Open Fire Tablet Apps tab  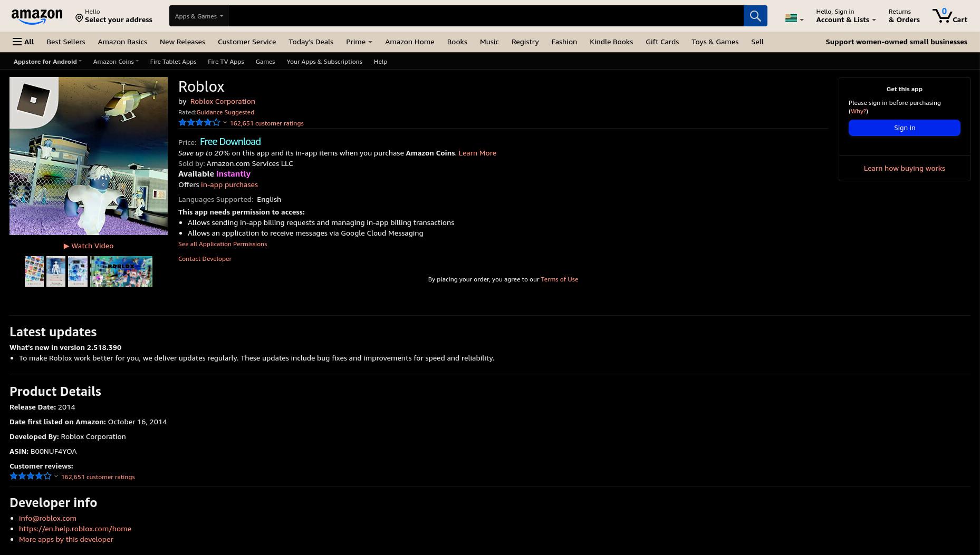click(173, 62)
